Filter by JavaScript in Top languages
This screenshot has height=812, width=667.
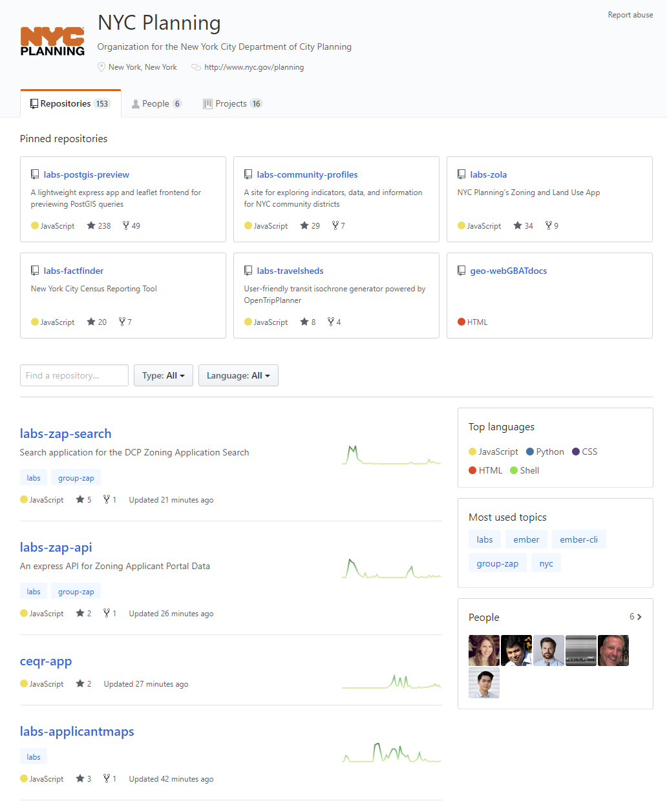tap(494, 452)
